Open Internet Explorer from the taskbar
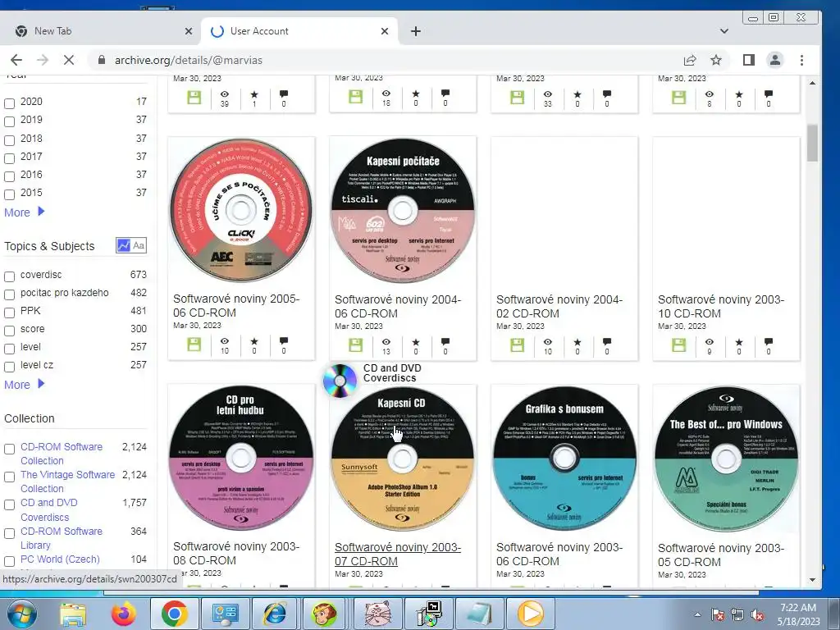 (275, 614)
